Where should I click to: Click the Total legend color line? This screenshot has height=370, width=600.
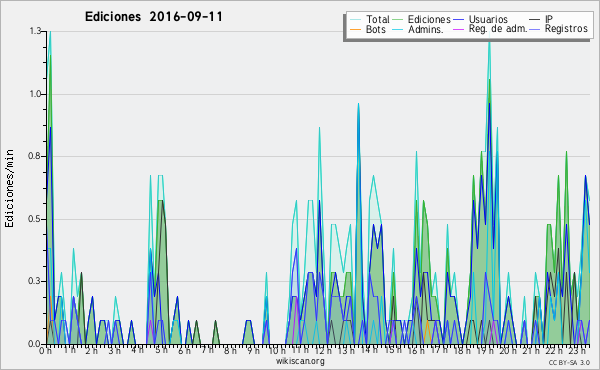coord(356,20)
